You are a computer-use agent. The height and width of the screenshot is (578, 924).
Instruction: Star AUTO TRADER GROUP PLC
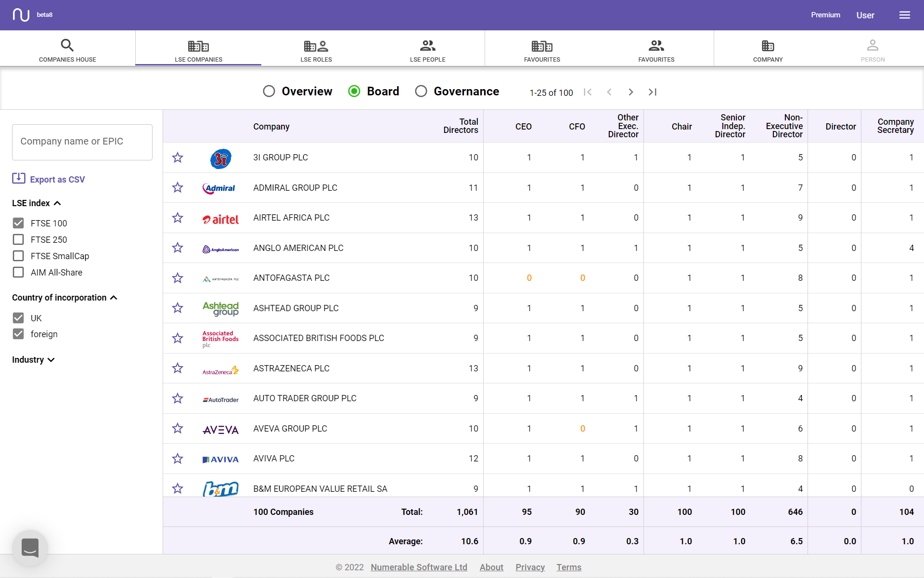[x=178, y=398]
